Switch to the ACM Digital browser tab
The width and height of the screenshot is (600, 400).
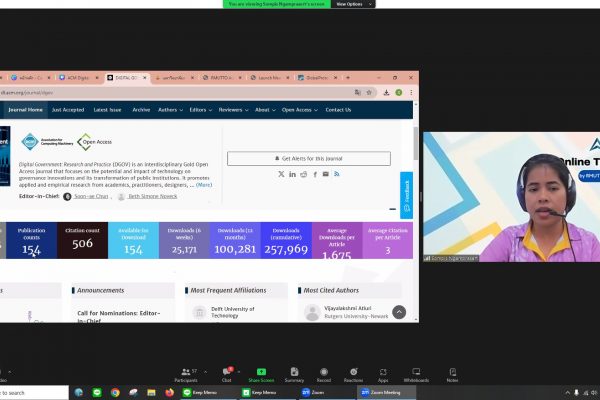(78, 78)
